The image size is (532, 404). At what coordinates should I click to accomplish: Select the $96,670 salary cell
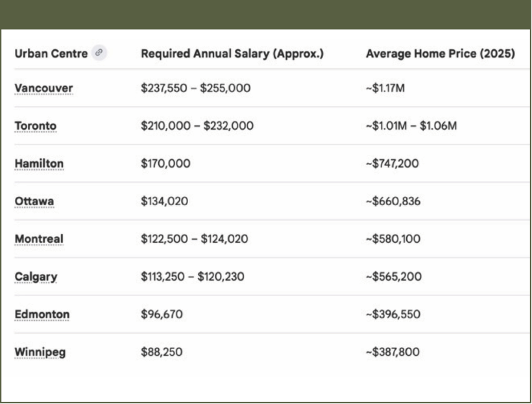(162, 314)
